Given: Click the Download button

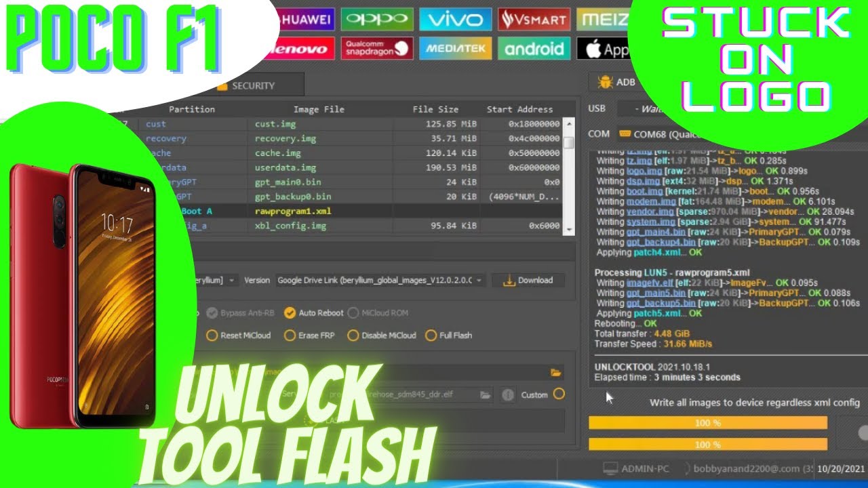Looking at the screenshot, I should click(x=528, y=280).
